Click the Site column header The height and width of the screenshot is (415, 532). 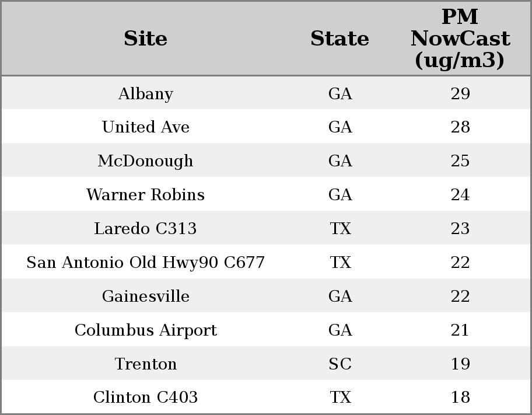(x=145, y=39)
